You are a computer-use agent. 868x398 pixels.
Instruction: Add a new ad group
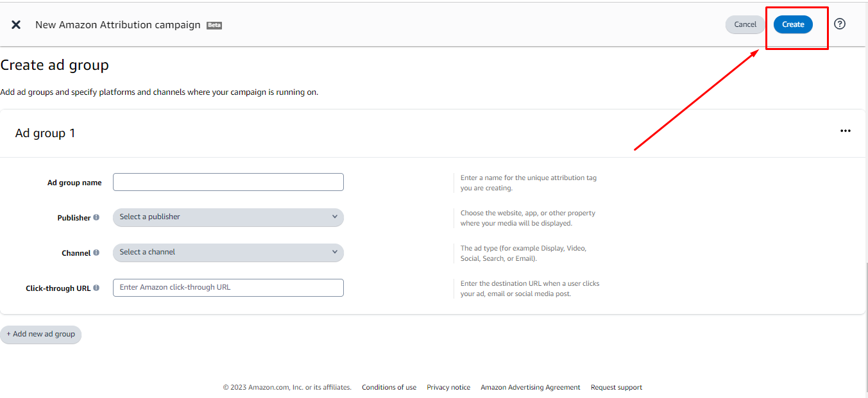41,335
